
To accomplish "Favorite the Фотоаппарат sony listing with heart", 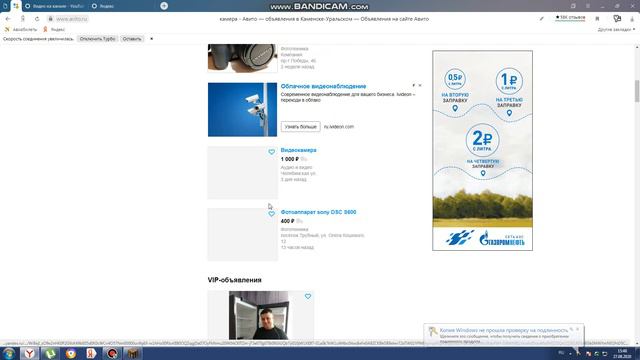I will [x=271, y=214].
